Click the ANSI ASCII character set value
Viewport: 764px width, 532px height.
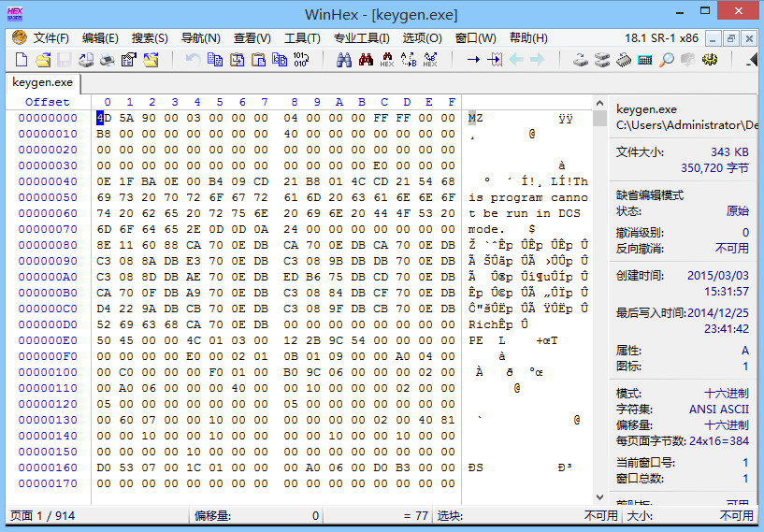tap(719, 410)
